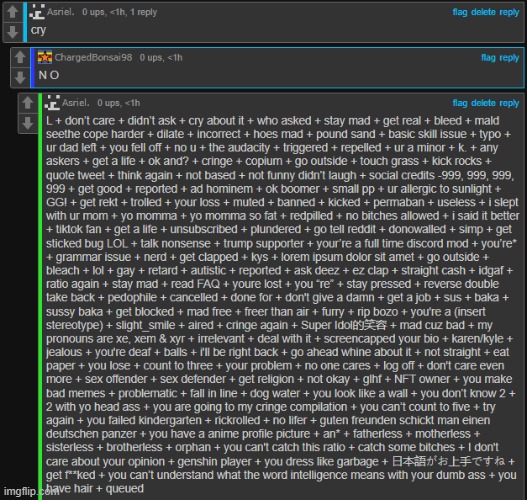527x500 pixels.
Task: Upvote Asriel's "cry" comment
Action: pyautogui.click(x=13, y=11)
